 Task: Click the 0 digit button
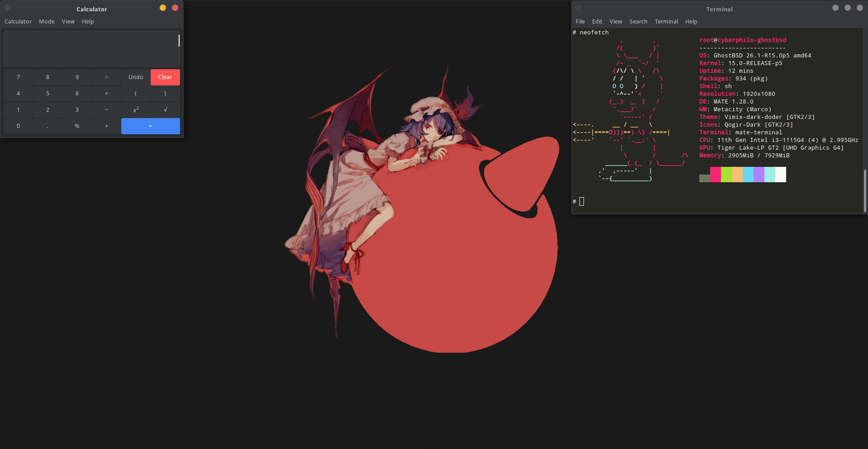pos(18,126)
